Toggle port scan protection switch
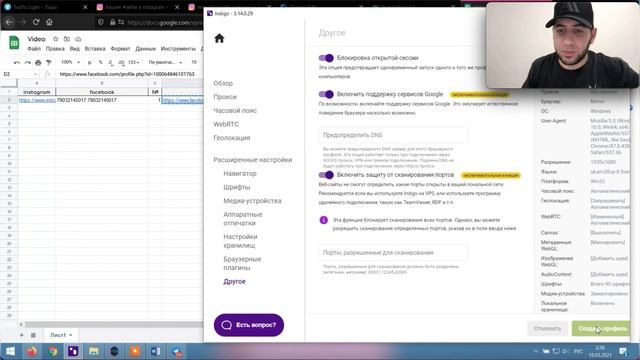The height and width of the screenshot is (360, 640). [x=326, y=175]
